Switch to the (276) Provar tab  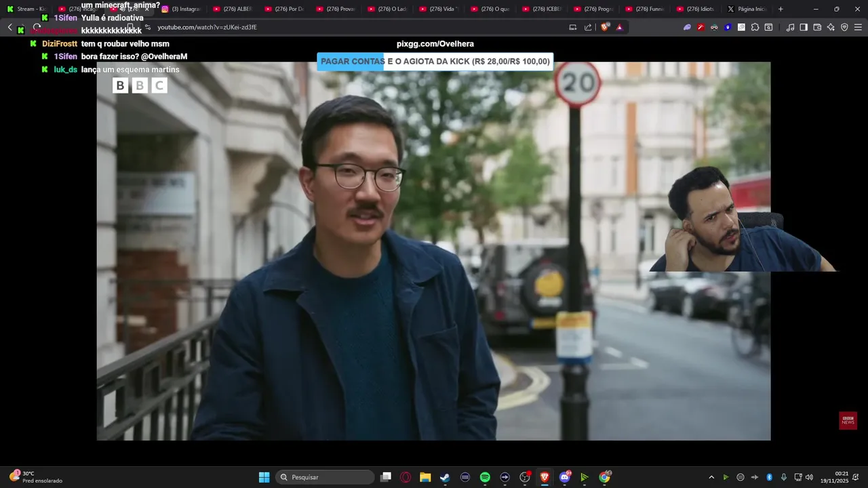(335, 9)
